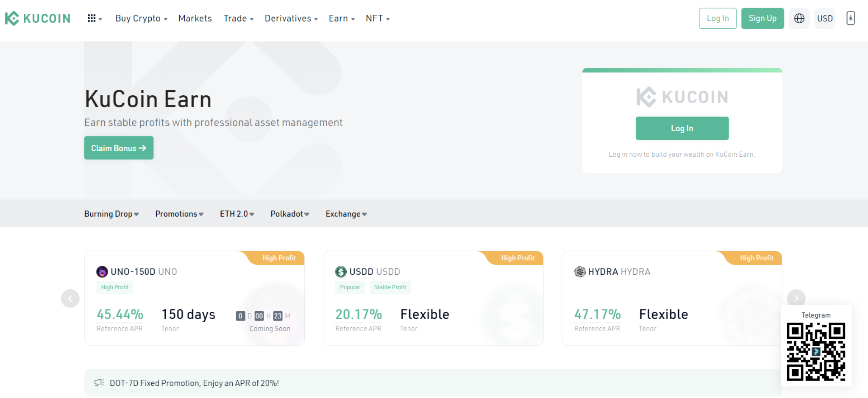Click the Claim Bonus button

click(119, 148)
